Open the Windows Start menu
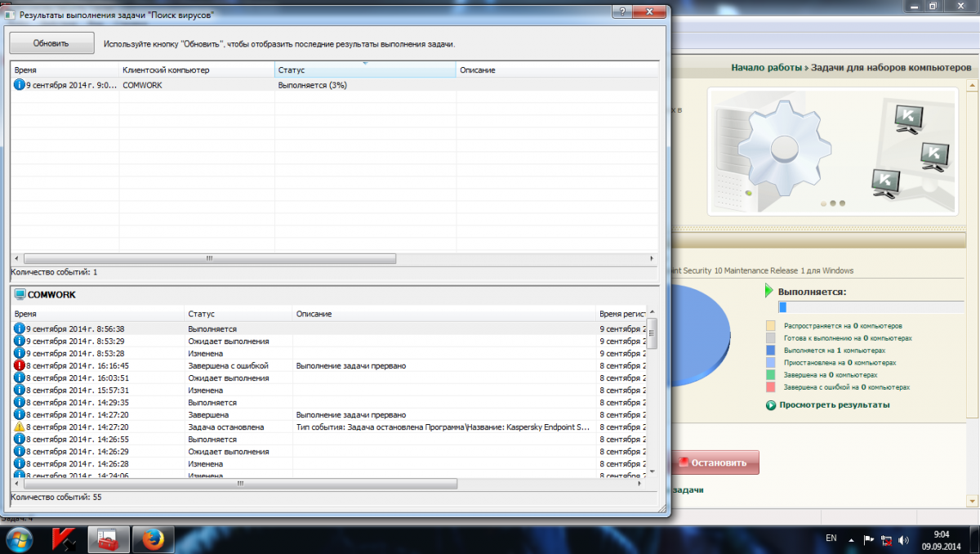 (x=18, y=539)
